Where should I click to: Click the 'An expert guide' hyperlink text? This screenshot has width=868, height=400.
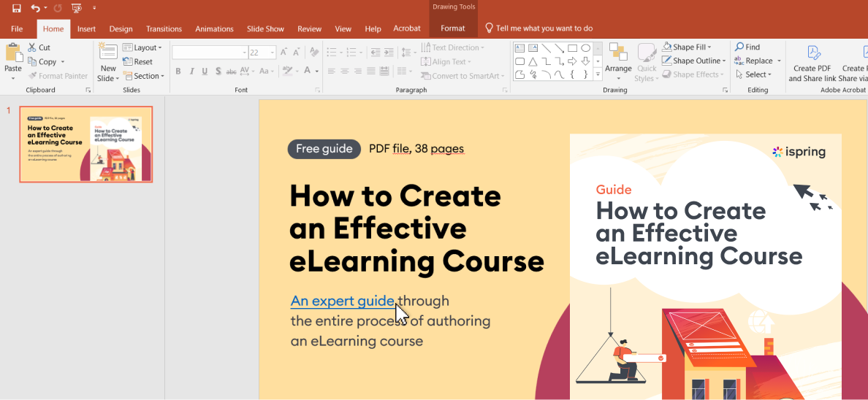click(343, 301)
